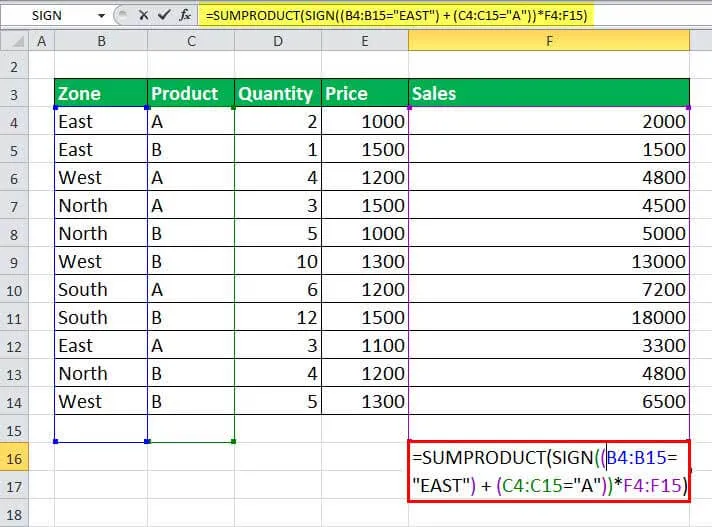This screenshot has width=712, height=527.
Task: Click sales value 5000
Action: click(x=549, y=233)
